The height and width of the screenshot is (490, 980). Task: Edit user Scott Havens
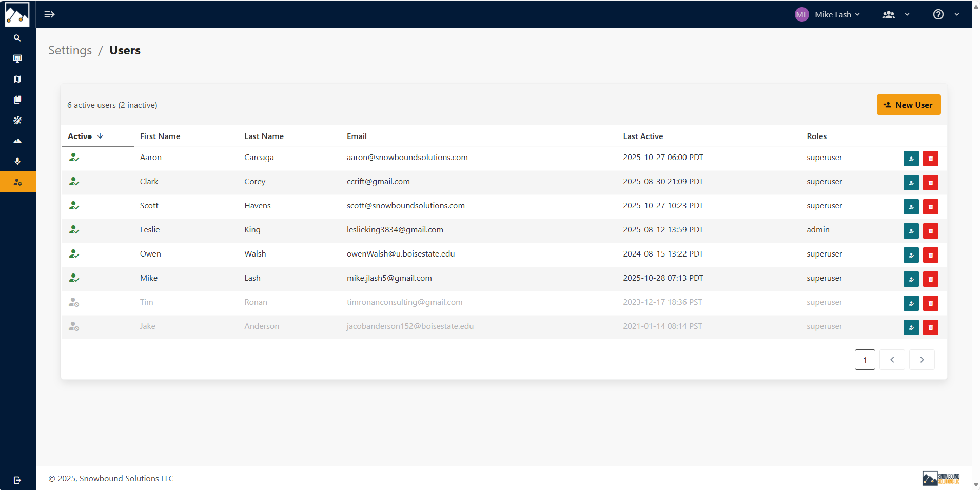[911, 207]
